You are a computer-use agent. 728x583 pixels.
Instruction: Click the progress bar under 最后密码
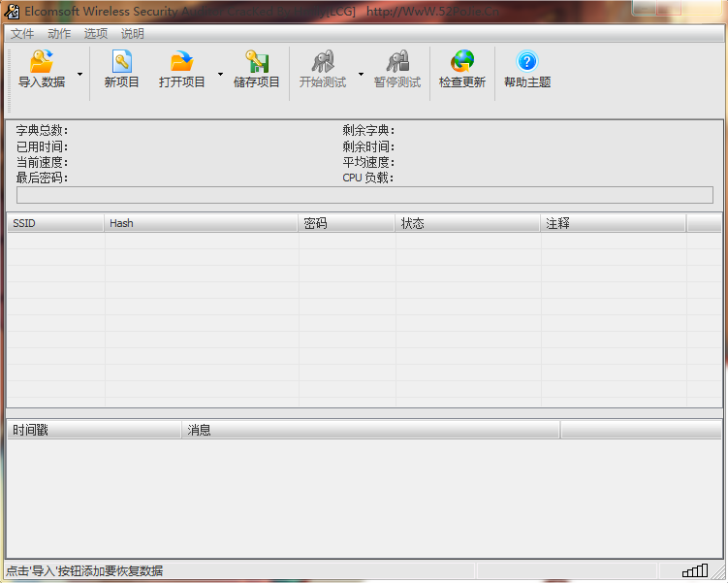click(364, 195)
